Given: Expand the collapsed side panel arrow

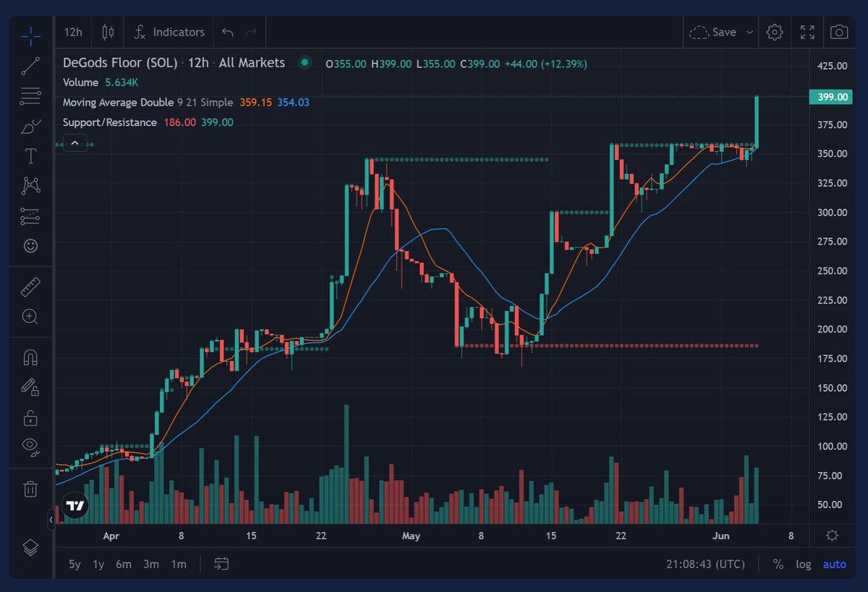Looking at the screenshot, I should [x=51, y=520].
